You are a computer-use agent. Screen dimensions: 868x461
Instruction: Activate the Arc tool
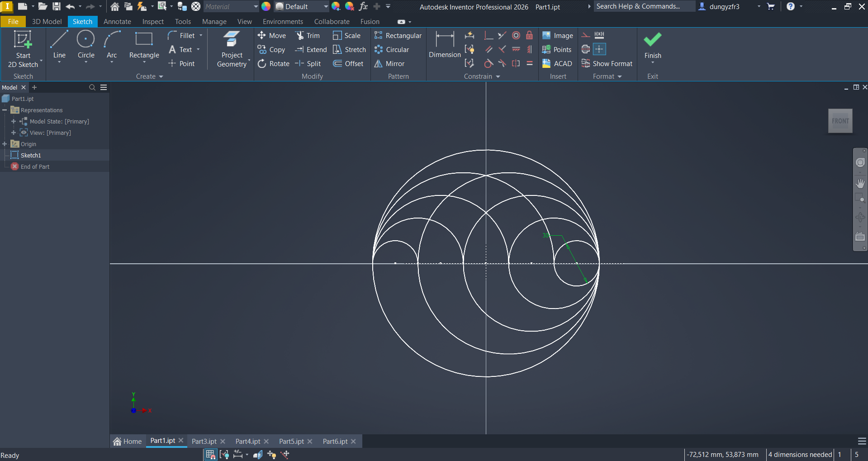(x=112, y=44)
